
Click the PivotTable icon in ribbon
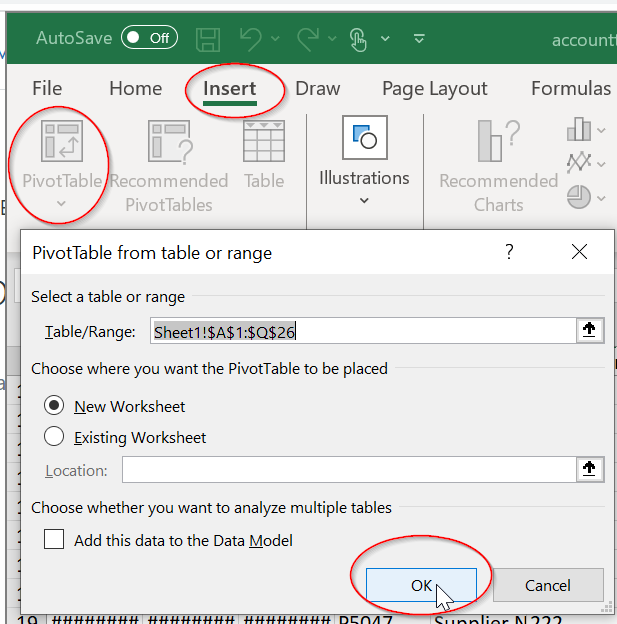coord(62,141)
